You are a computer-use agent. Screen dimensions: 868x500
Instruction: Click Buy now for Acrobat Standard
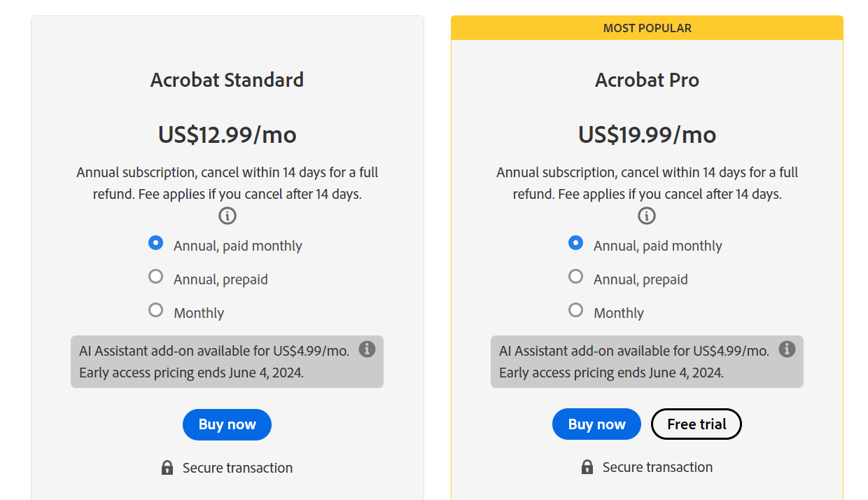[x=227, y=424]
